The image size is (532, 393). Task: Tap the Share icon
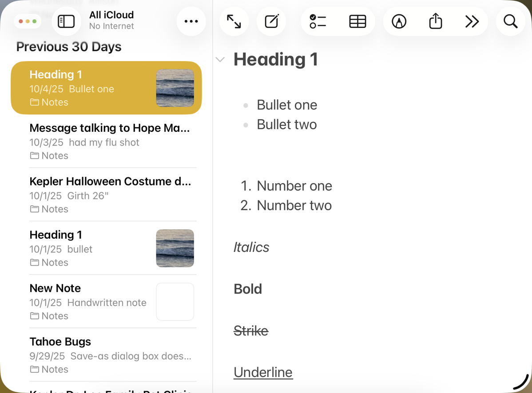(x=435, y=21)
